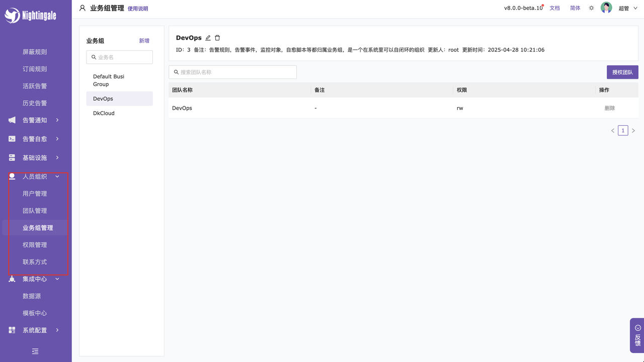Viewport: 644px width, 362px height.
Task: Go to 权限管理 menu item
Action: [x=35, y=245]
